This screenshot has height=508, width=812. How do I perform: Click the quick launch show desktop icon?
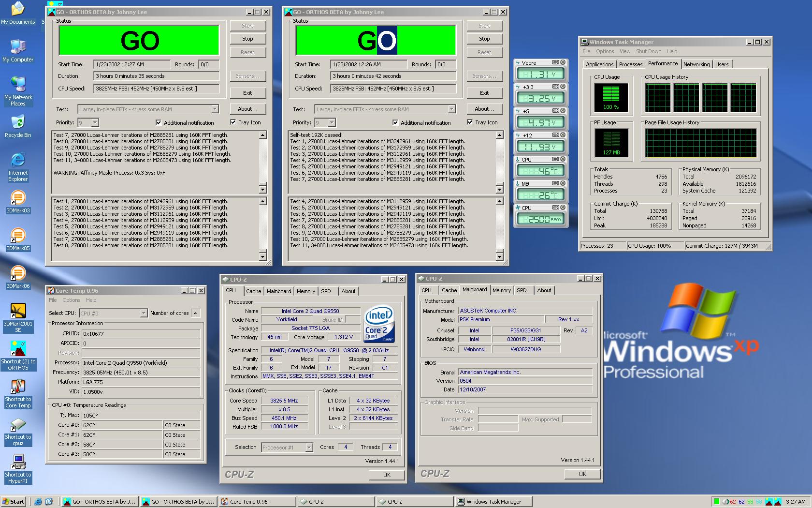(x=49, y=502)
